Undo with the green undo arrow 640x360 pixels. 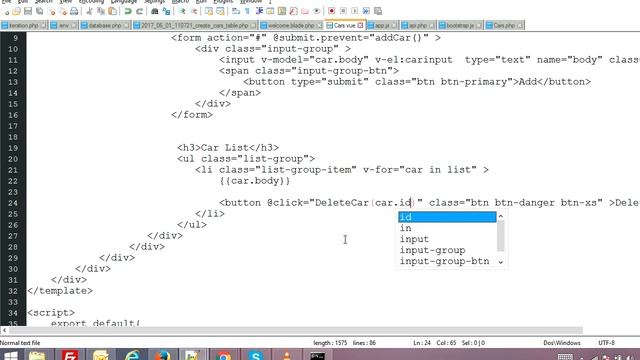pos(128,11)
